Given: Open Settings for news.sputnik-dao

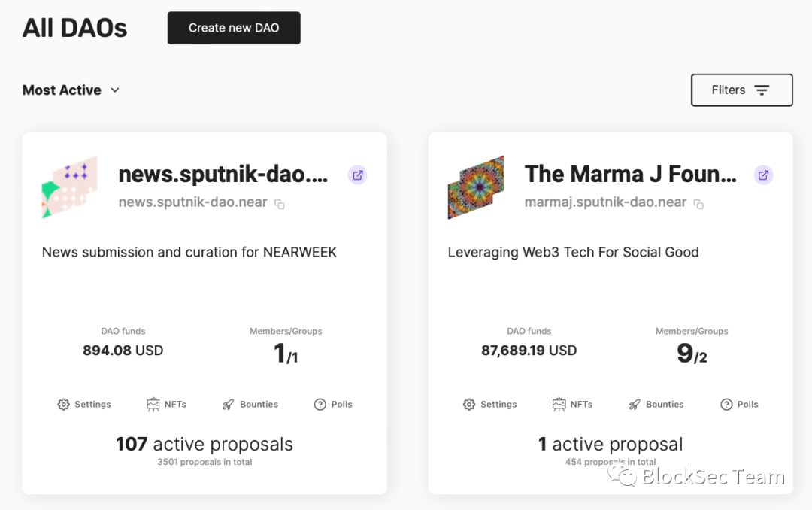Looking at the screenshot, I should [x=84, y=405].
